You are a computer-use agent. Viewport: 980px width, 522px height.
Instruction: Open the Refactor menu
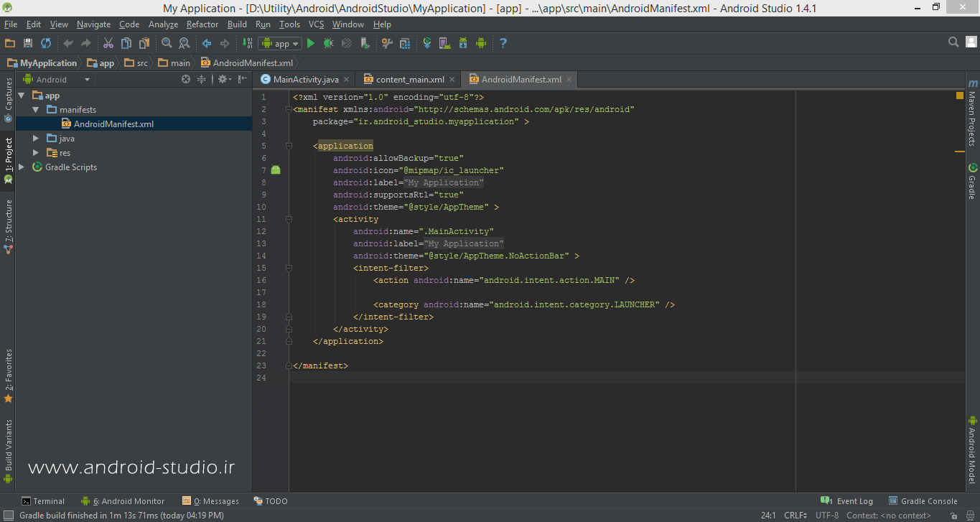coord(202,24)
